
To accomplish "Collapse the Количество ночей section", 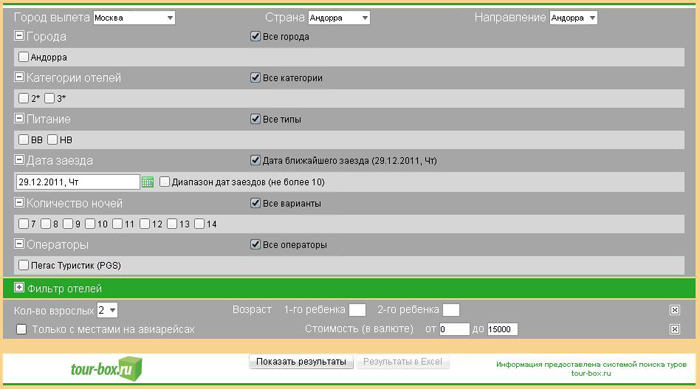I will click(19, 202).
